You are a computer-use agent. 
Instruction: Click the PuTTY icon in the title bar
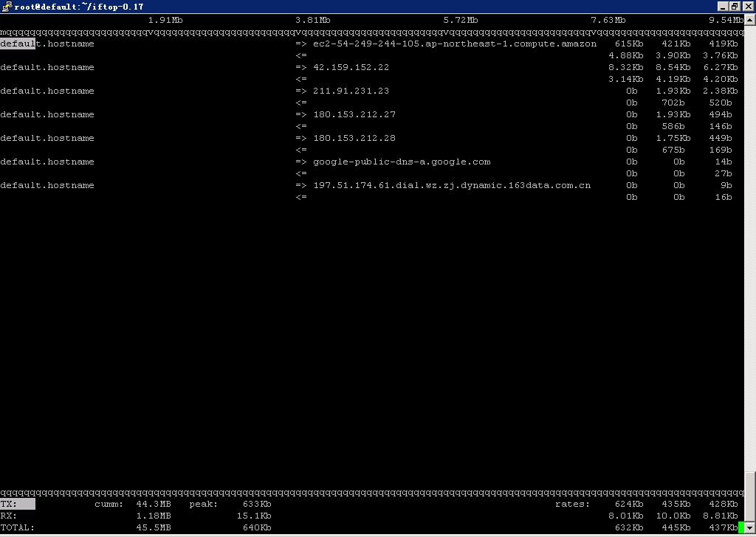tap(6, 6)
